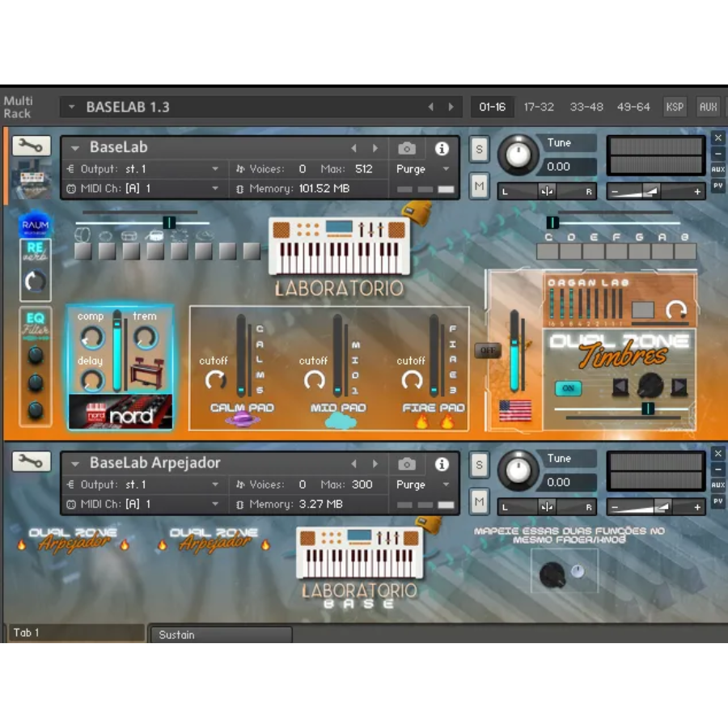Toggle the AUX button in header
Image resolution: width=728 pixels, height=728 pixels.
tap(708, 108)
